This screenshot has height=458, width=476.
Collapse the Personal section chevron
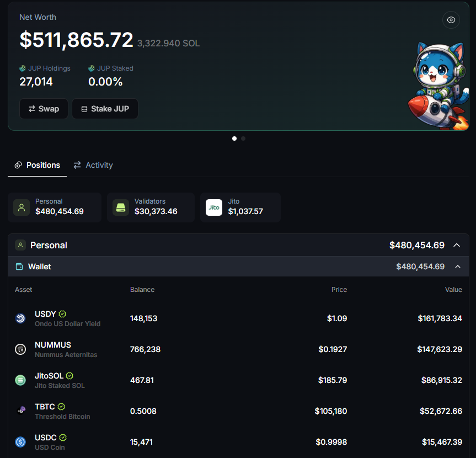[x=457, y=245]
